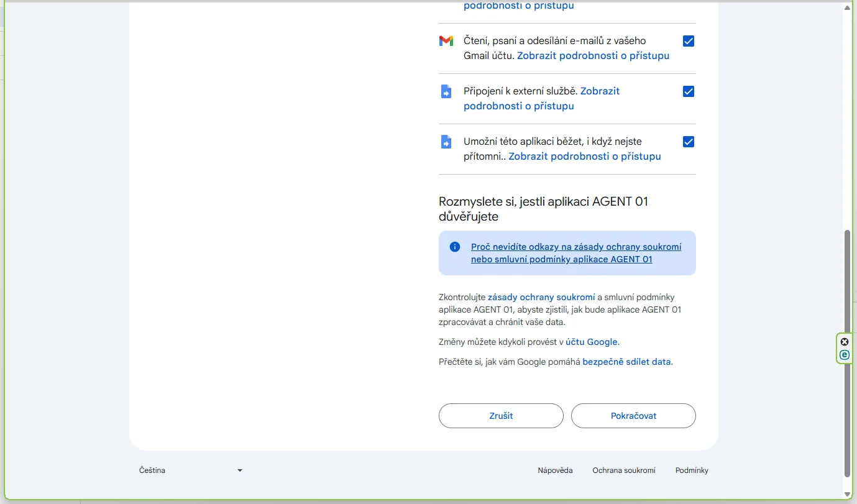Click the text 'Připojení k externí službě.'
Image resolution: width=857 pixels, height=504 pixels.
tap(521, 91)
